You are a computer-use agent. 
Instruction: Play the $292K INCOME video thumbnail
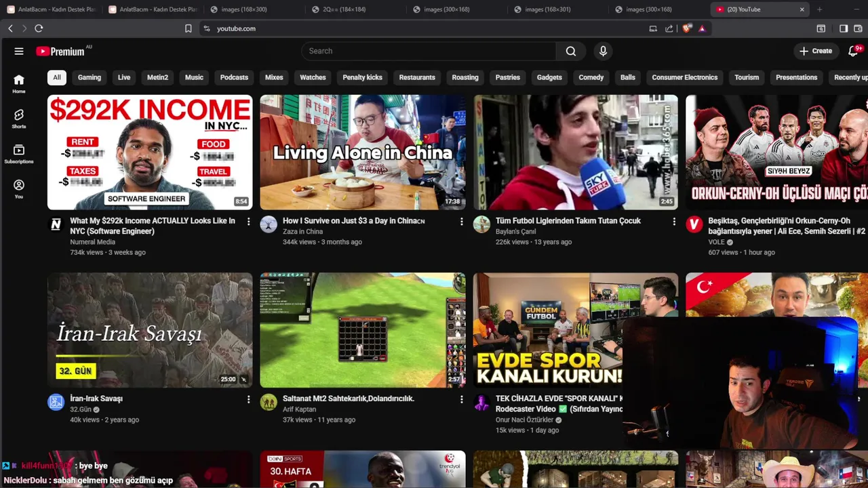(x=150, y=152)
